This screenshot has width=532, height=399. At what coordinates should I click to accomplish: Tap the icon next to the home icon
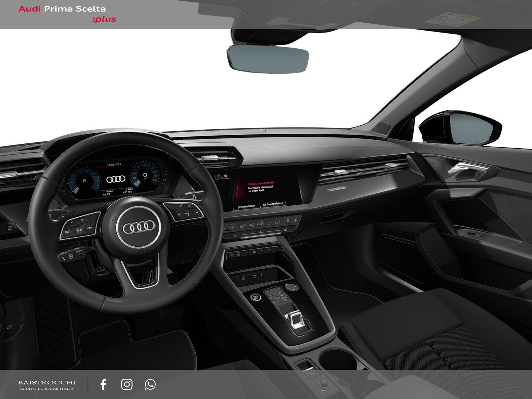(226, 176)
